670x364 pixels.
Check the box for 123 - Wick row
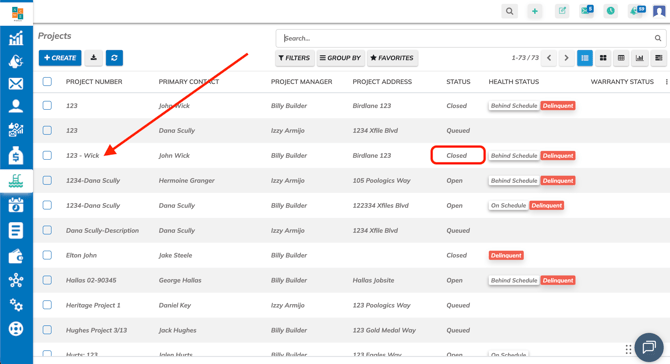coord(47,155)
